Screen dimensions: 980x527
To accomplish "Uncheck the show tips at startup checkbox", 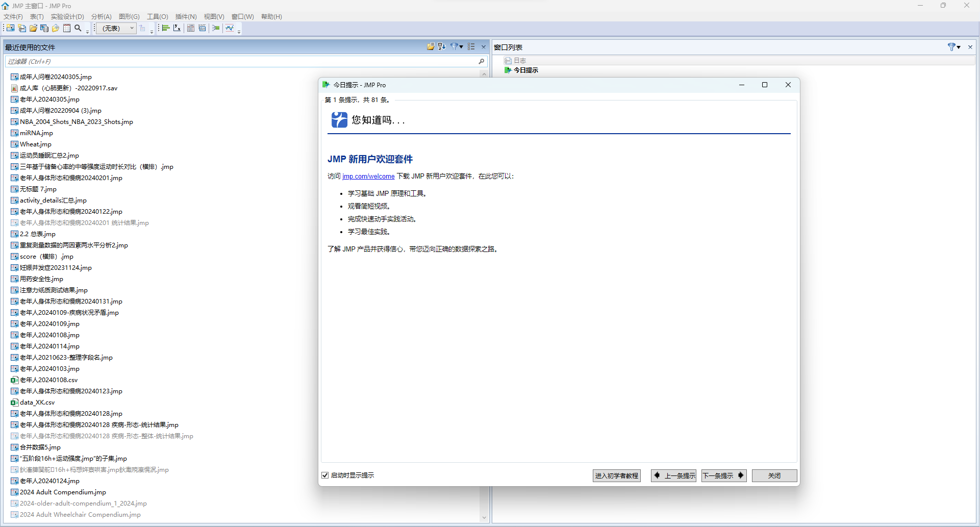I will tap(325, 475).
